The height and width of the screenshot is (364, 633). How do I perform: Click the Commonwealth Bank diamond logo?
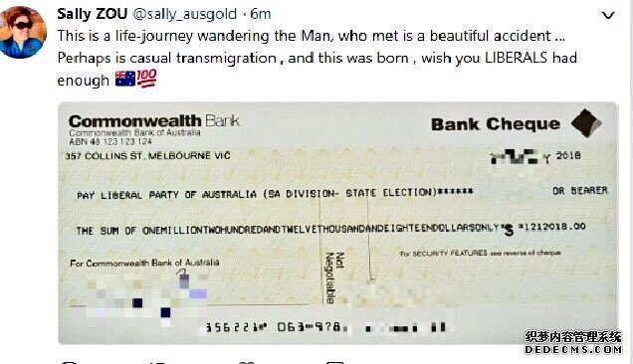point(586,123)
